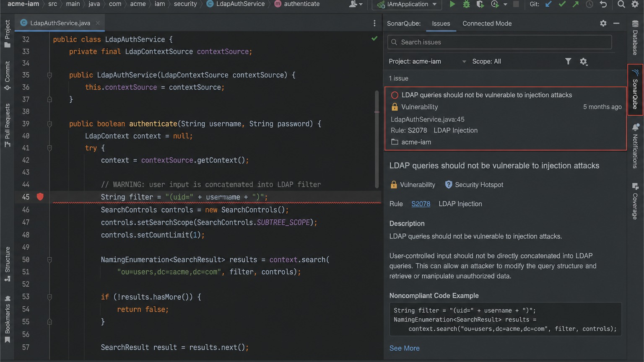Switch to SonarQube Issues tab
Screen dimensions: 644x362
tap(441, 23)
